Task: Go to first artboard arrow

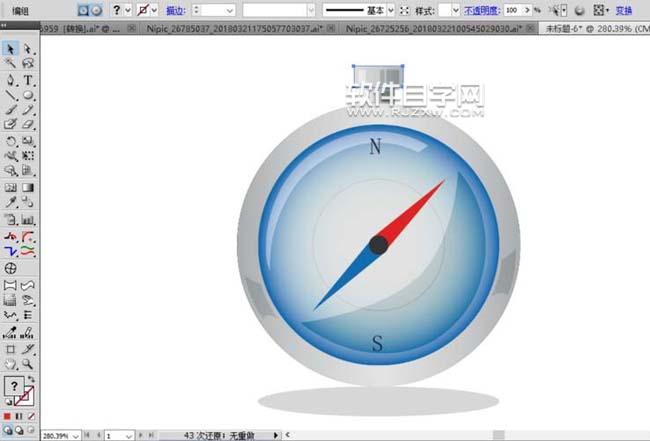Action: coord(87,435)
